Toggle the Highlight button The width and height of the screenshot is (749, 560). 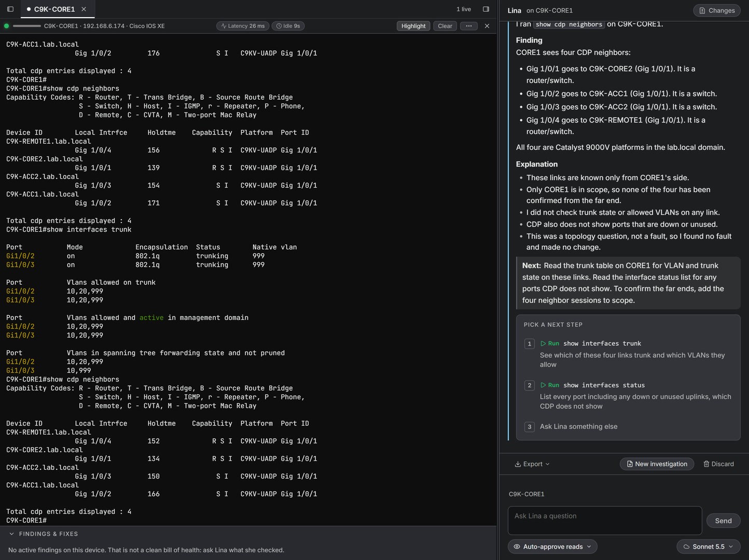point(413,26)
